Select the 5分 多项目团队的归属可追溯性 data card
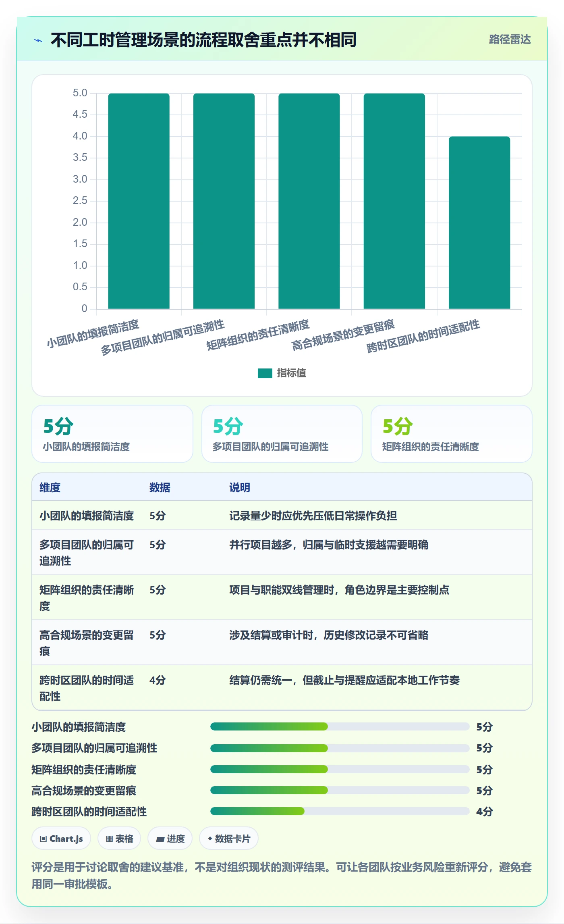The width and height of the screenshot is (564, 924). tap(282, 434)
